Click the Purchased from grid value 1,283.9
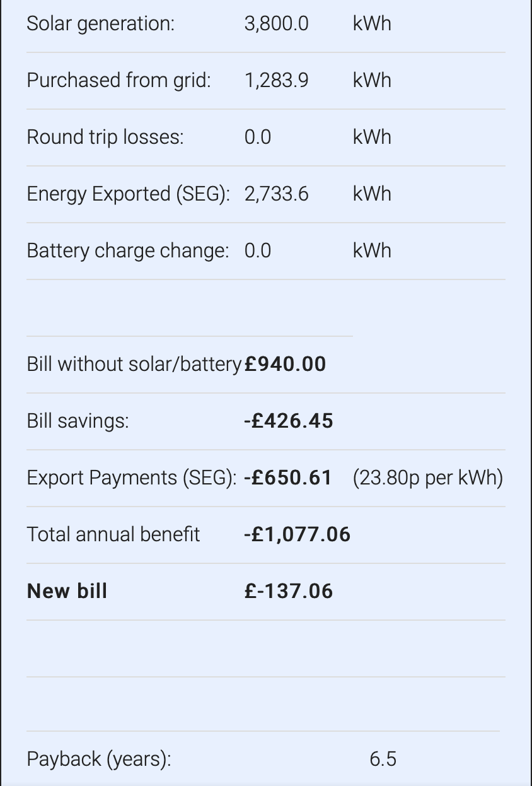 tap(276, 81)
